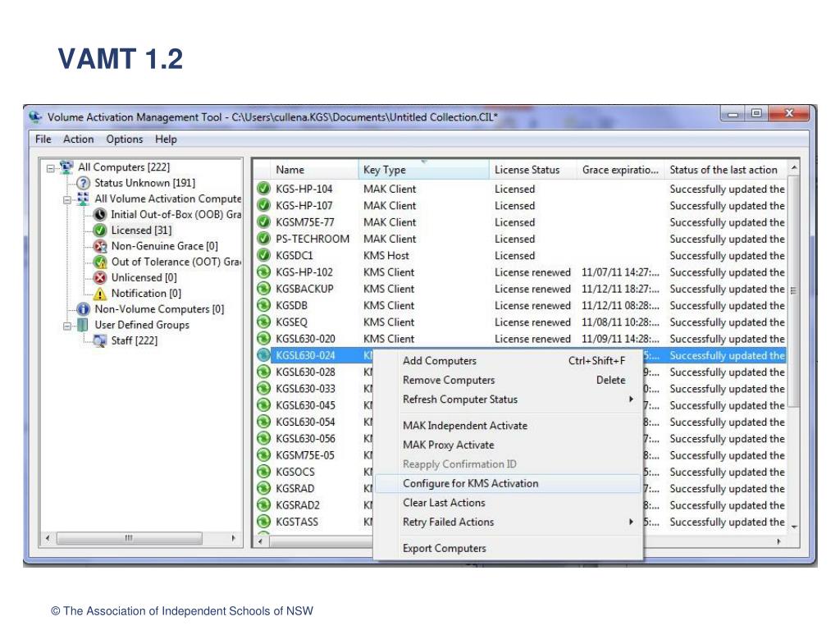Click the list scroll up arrow

coord(794,167)
